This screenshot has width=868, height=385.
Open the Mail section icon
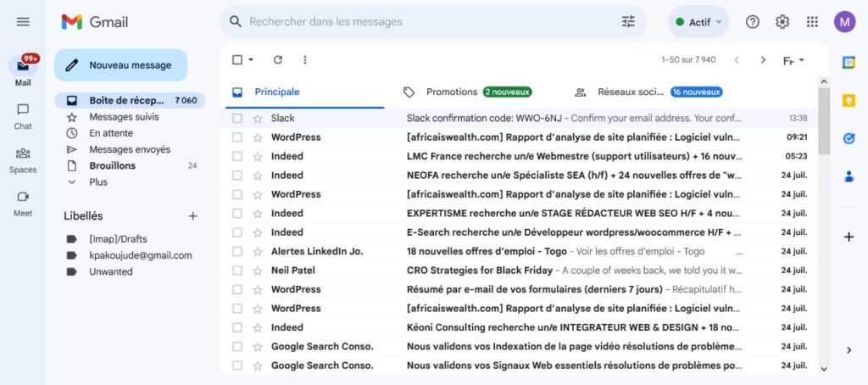(x=23, y=66)
